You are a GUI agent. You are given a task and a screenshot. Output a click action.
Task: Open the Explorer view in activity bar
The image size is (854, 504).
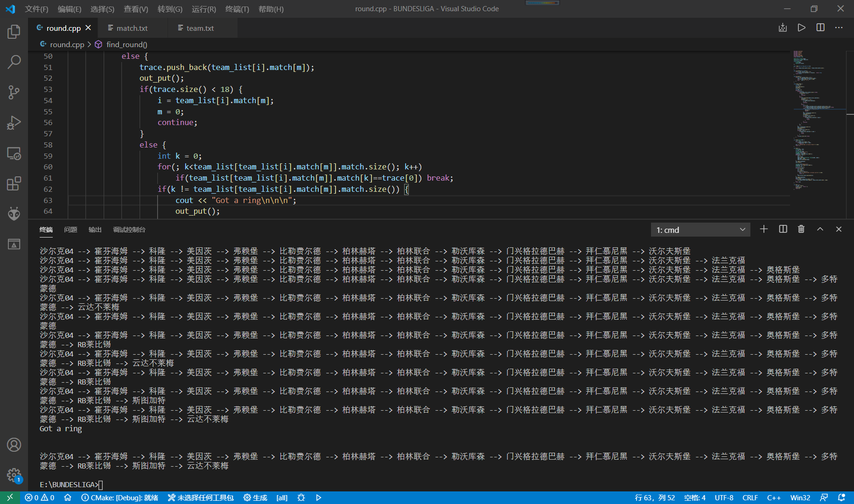pyautogui.click(x=14, y=32)
